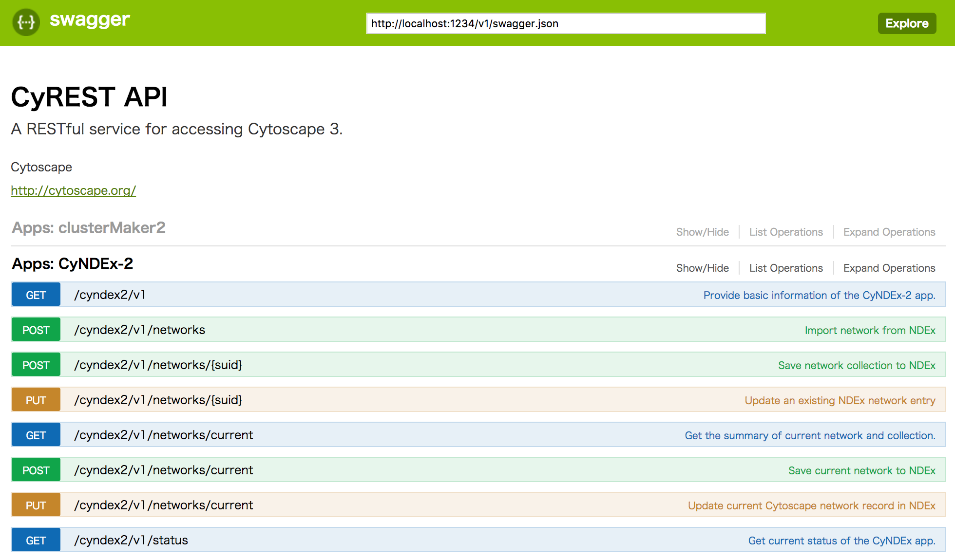The width and height of the screenshot is (955, 560).
Task: Open the http://cytoscape.org/ link
Action: click(x=73, y=190)
